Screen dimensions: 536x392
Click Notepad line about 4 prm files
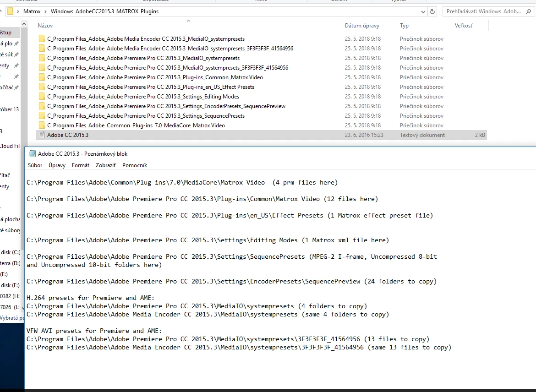(x=182, y=182)
